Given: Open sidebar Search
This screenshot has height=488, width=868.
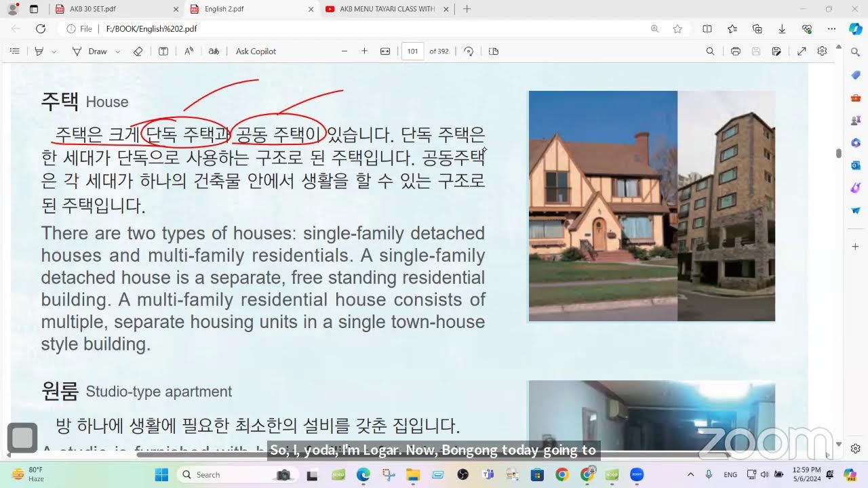Looking at the screenshot, I should tap(856, 52).
